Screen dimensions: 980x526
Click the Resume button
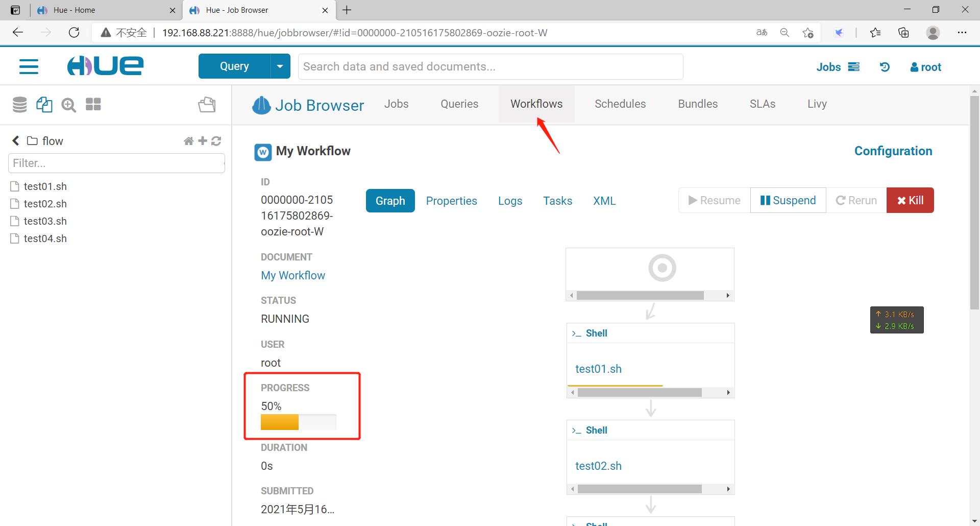(x=715, y=200)
